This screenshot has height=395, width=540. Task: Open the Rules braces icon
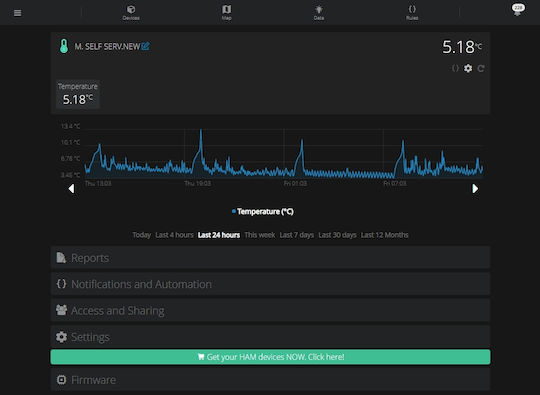click(x=412, y=13)
